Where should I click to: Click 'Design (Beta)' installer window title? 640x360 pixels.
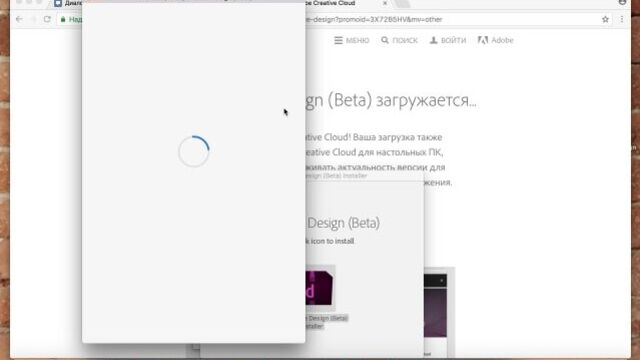tap(336, 176)
